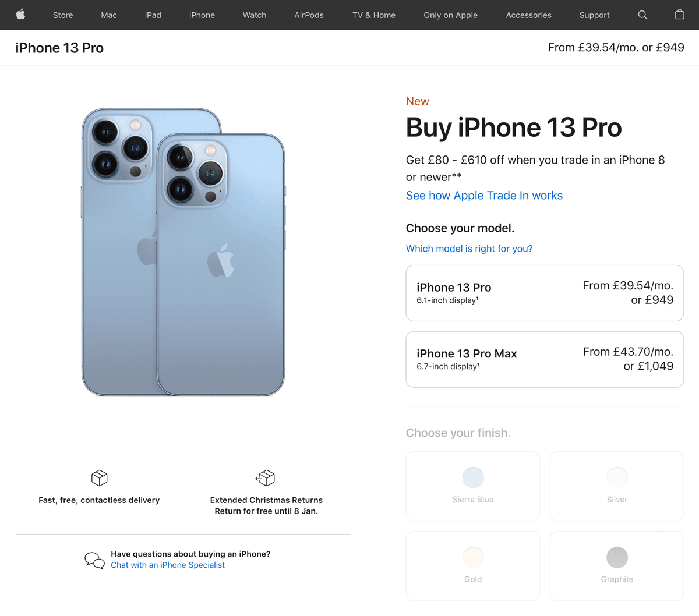This screenshot has height=616, width=699.
Task: Select the iPhone 13 Pro model card
Action: tap(545, 292)
